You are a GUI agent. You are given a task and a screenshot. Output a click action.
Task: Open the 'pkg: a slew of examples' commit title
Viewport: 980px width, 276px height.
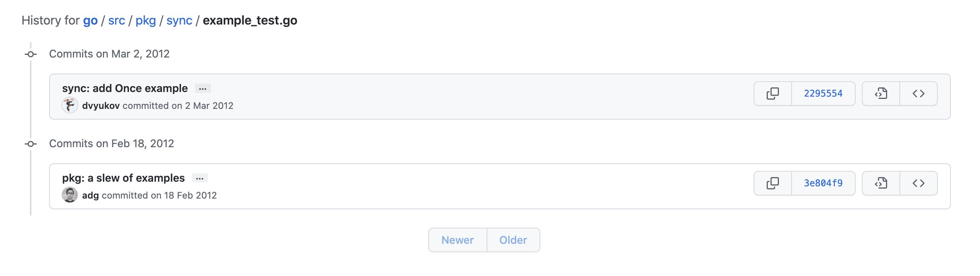(x=124, y=178)
